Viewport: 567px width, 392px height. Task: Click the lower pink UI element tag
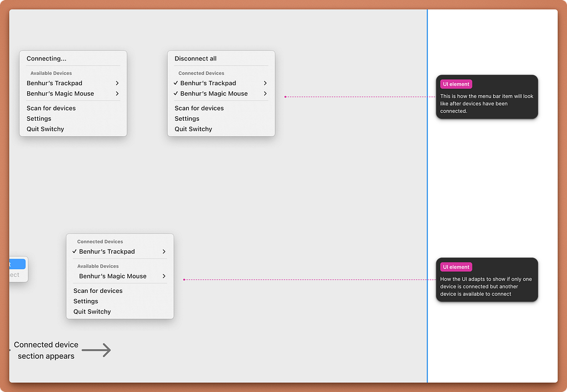[x=456, y=267]
